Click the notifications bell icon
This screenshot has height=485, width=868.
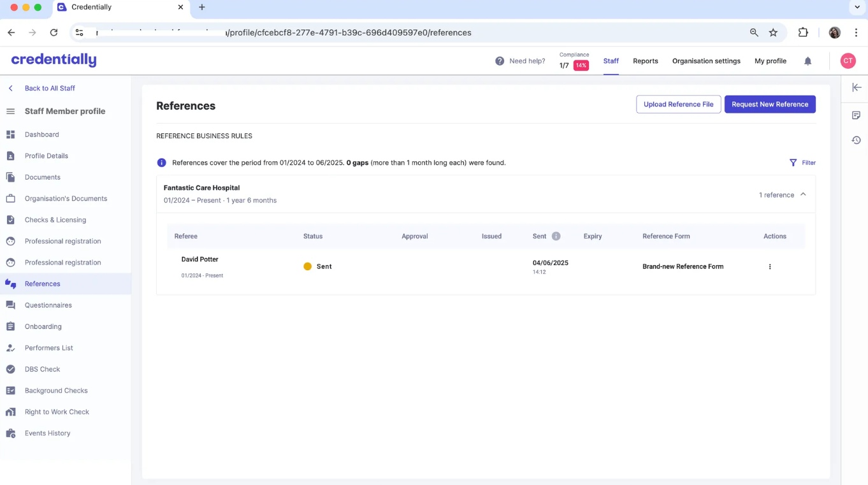pyautogui.click(x=807, y=61)
